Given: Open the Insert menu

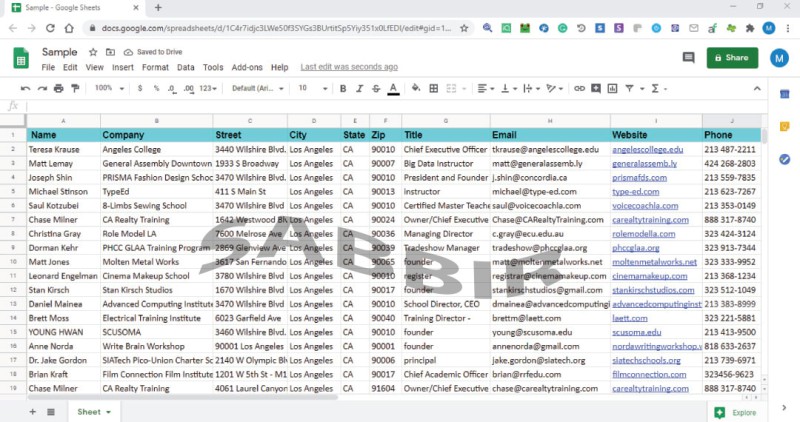Looking at the screenshot, I should point(122,67).
